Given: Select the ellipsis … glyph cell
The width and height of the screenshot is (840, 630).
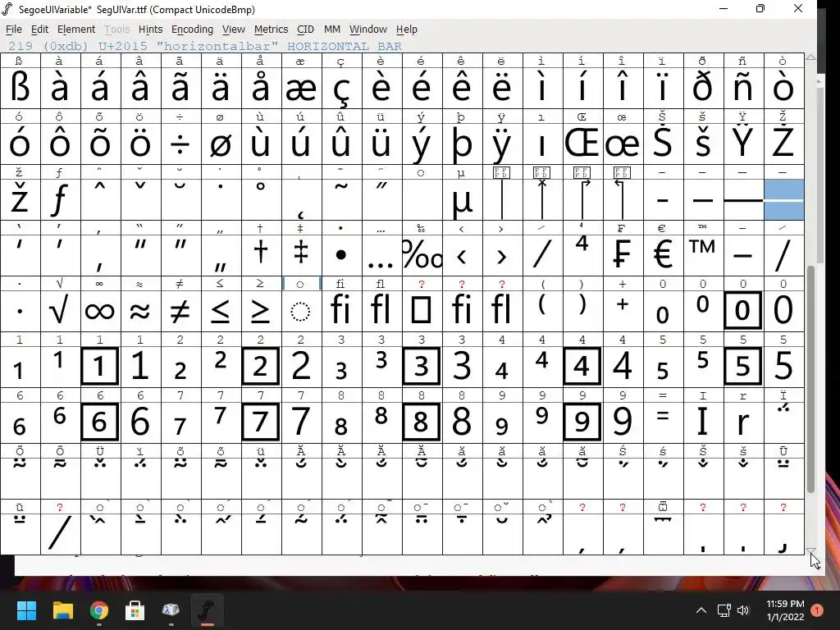Looking at the screenshot, I should click(382, 255).
